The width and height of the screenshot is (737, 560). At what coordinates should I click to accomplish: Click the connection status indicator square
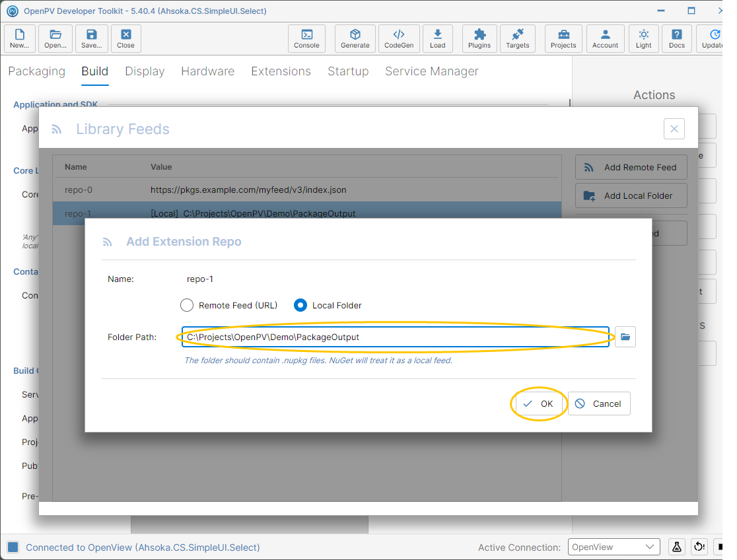(13, 547)
